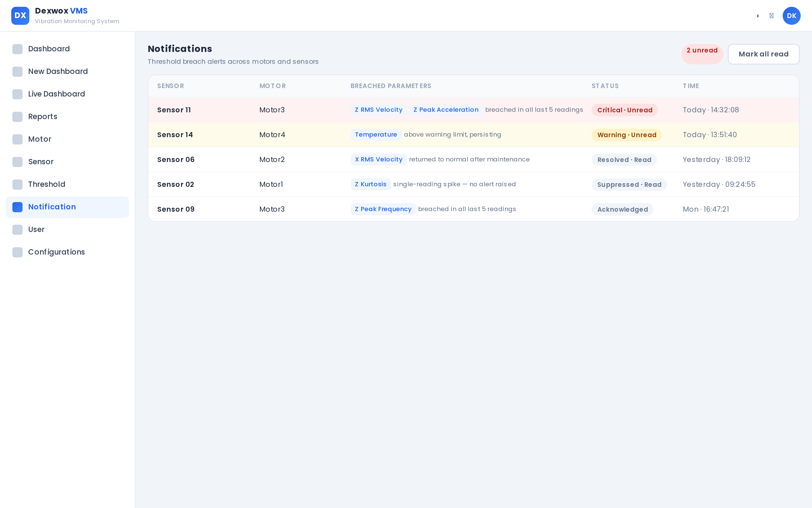Click 'returned to normal after maintenance' text
The height and width of the screenshot is (508, 812).
point(469,159)
